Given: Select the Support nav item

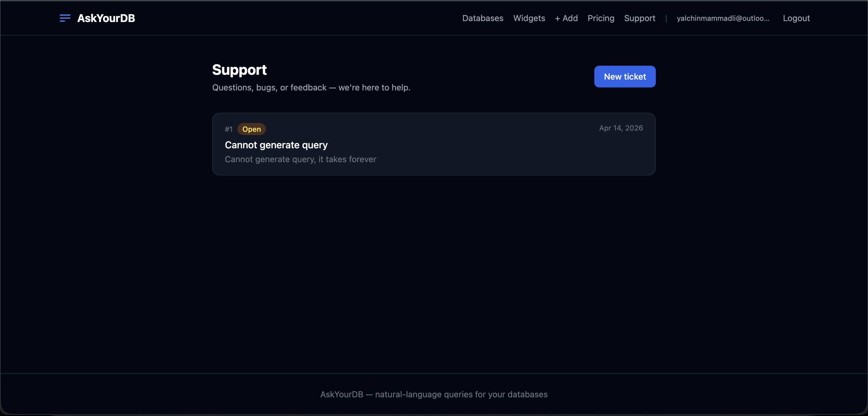Looking at the screenshot, I should 640,18.
